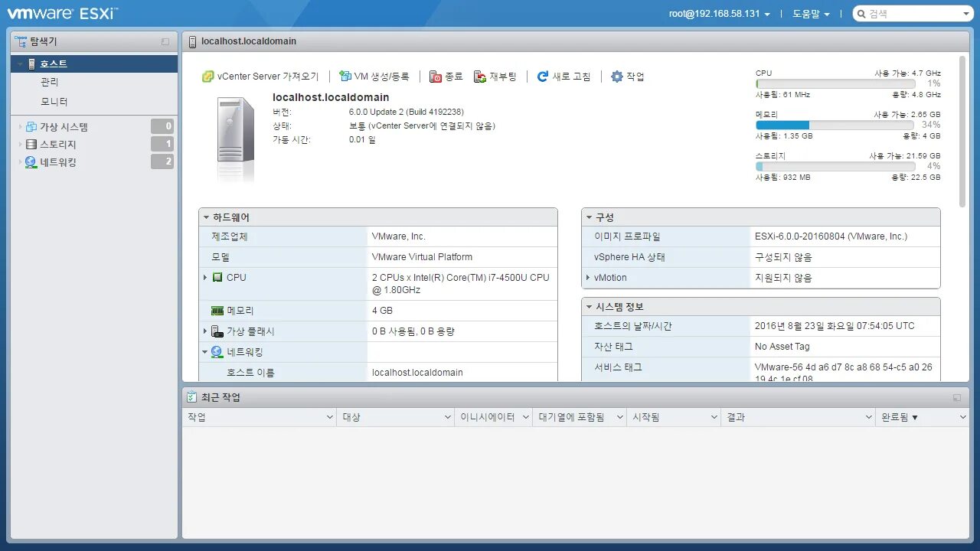Click the VM 생성/등록 icon
This screenshot has width=980, height=551.
point(345,77)
